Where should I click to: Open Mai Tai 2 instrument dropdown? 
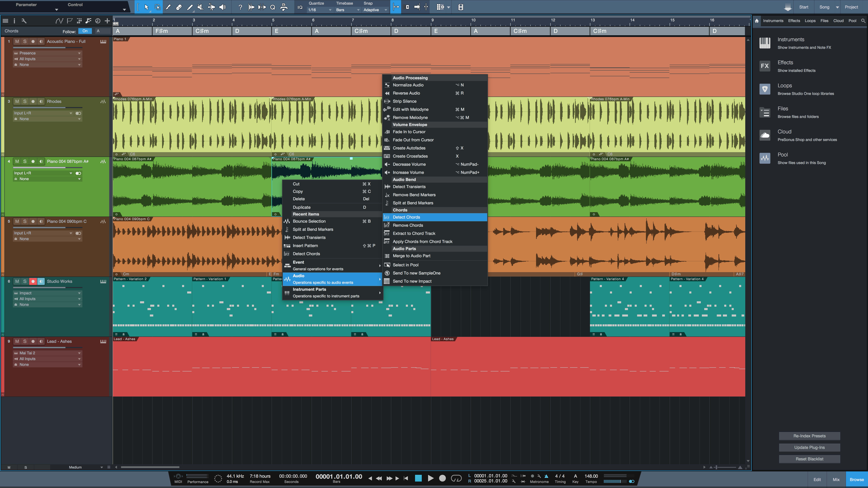coord(47,353)
